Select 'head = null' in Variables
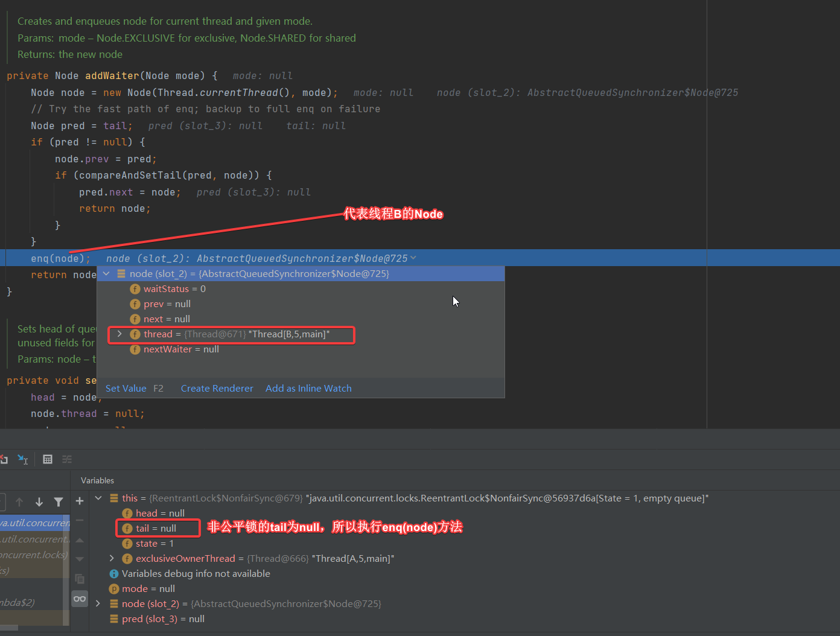 [x=160, y=514]
